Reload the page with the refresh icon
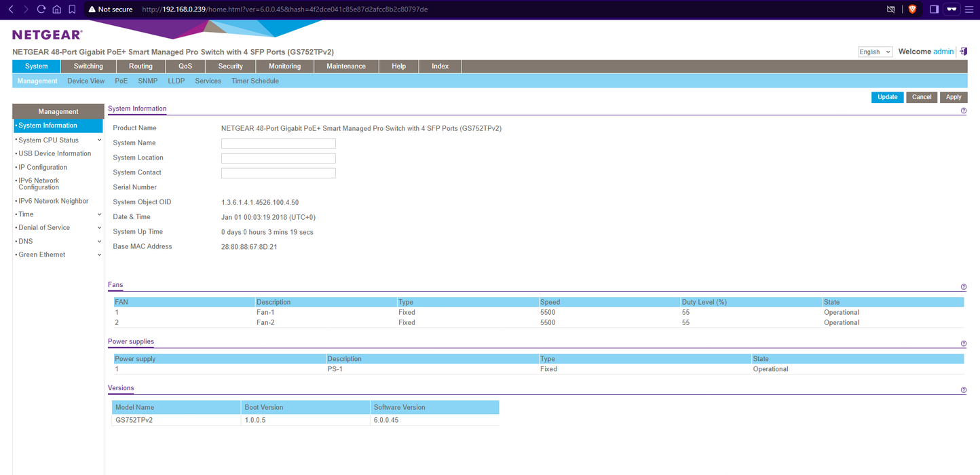Screen dimensions: 980x475 click(x=41, y=9)
